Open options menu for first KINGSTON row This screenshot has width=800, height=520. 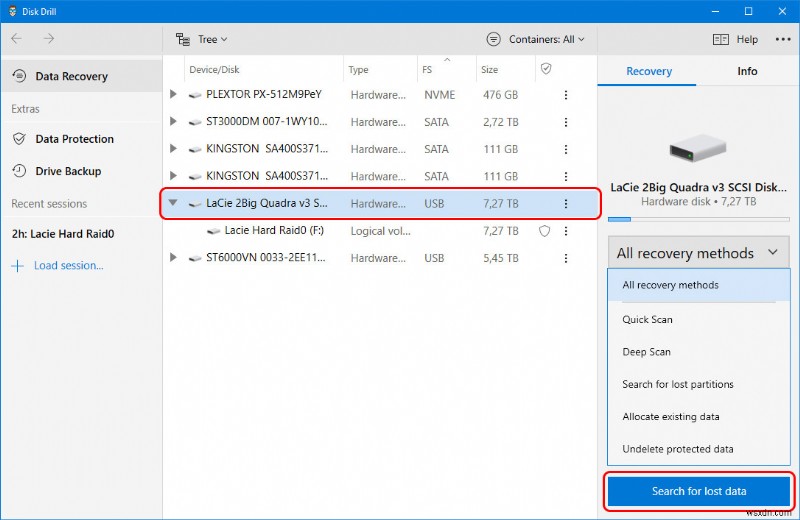pos(566,149)
